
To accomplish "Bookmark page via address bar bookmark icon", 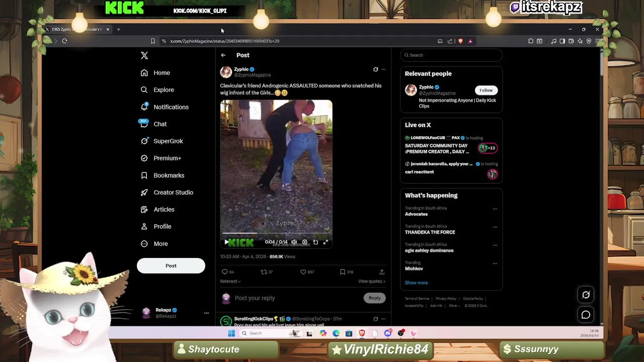I will click(x=152, y=41).
